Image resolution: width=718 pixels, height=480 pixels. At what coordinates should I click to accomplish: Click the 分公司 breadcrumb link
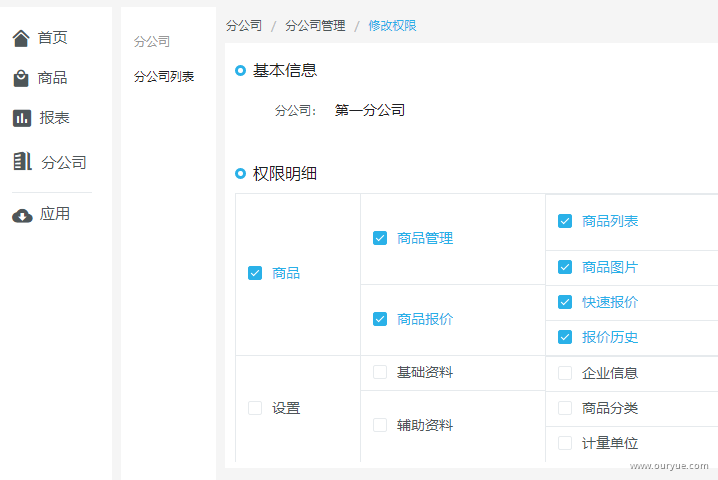pyautogui.click(x=244, y=25)
